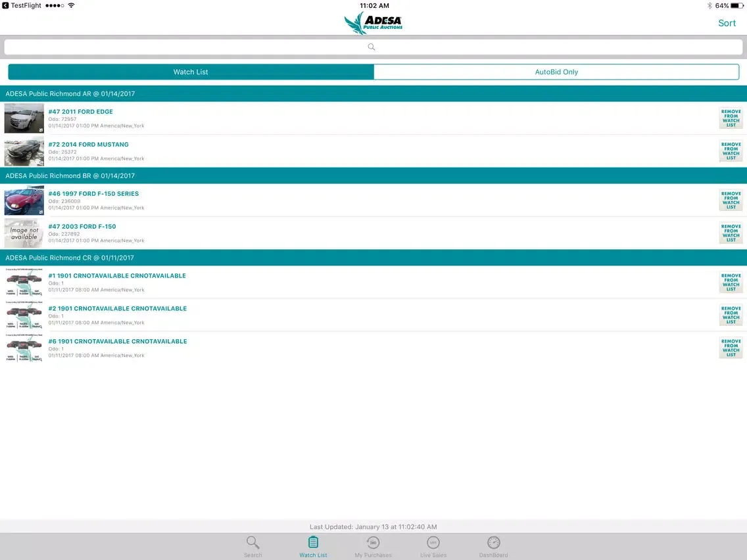Tap 'Odo: 236009' on 1997 F-150 row

pyautogui.click(x=64, y=201)
